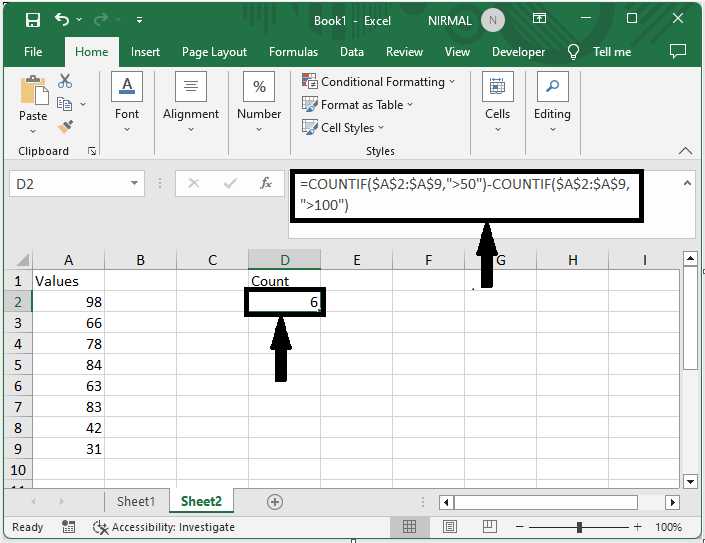Expand the Paste options dropdown

pos(33,131)
